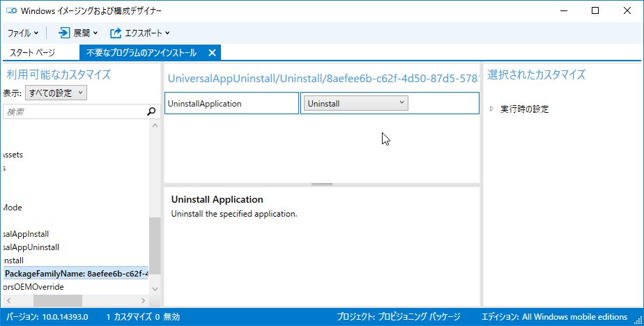
Task: Click the magnifier search icon
Action: (151, 111)
